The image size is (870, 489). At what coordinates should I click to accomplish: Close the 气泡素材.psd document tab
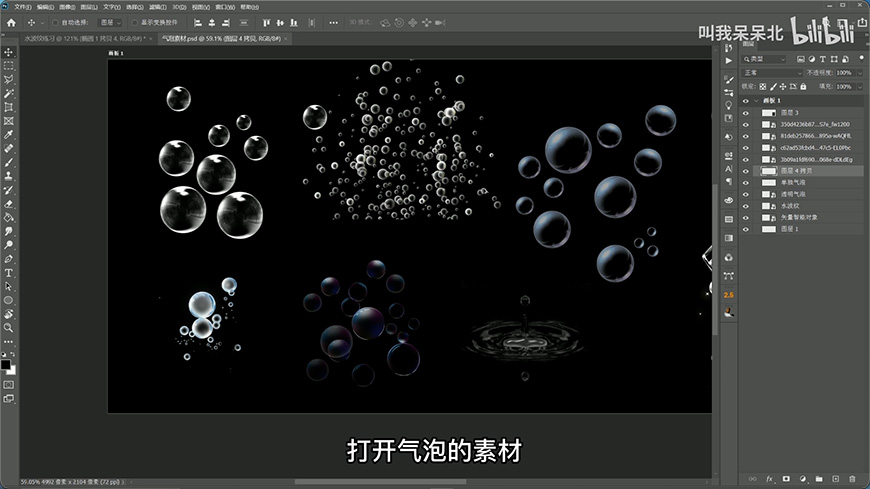pos(286,39)
